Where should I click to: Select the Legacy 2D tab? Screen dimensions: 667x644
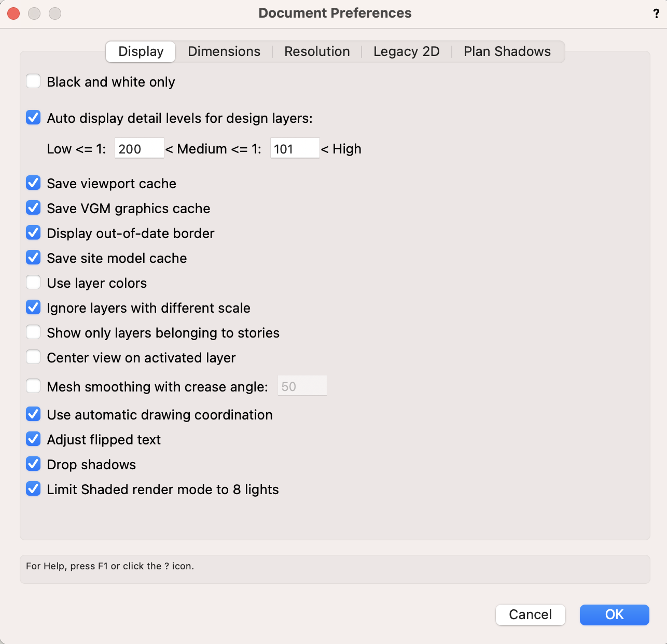pyautogui.click(x=406, y=52)
